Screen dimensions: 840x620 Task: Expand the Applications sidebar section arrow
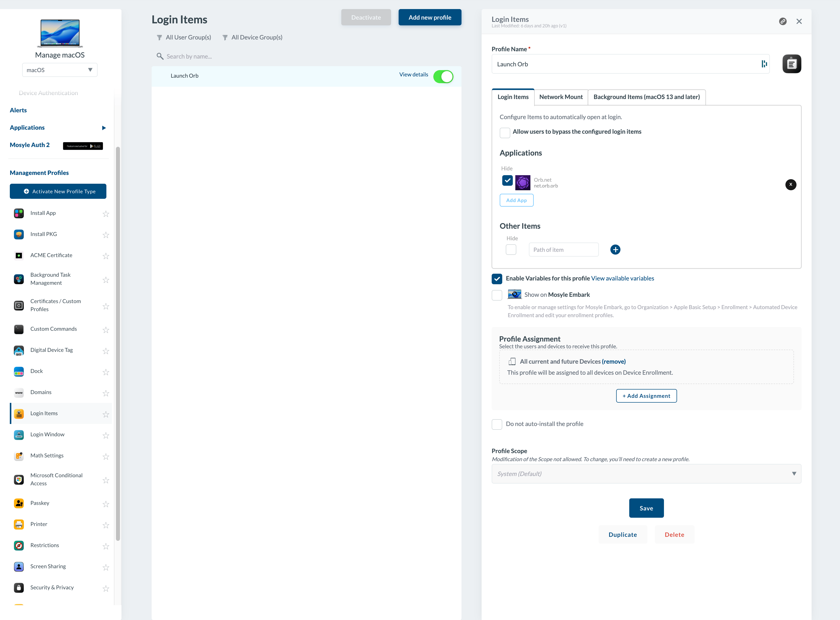(104, 128)
